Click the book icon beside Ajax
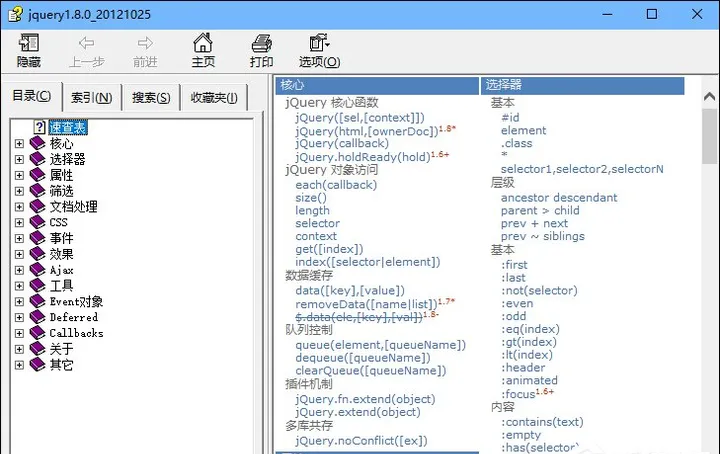The image size is (720, 454). [38, 270]
